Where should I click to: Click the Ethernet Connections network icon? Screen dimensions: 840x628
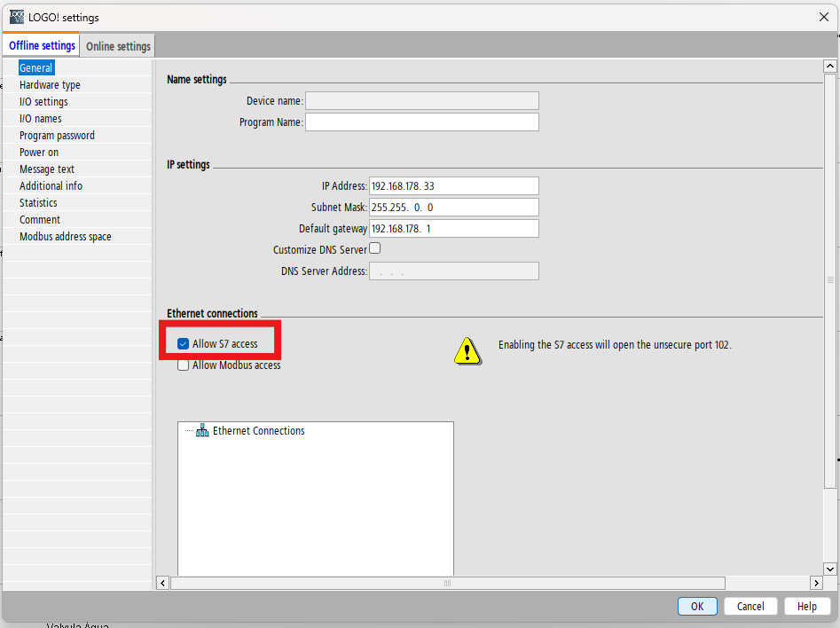[202, 430]
